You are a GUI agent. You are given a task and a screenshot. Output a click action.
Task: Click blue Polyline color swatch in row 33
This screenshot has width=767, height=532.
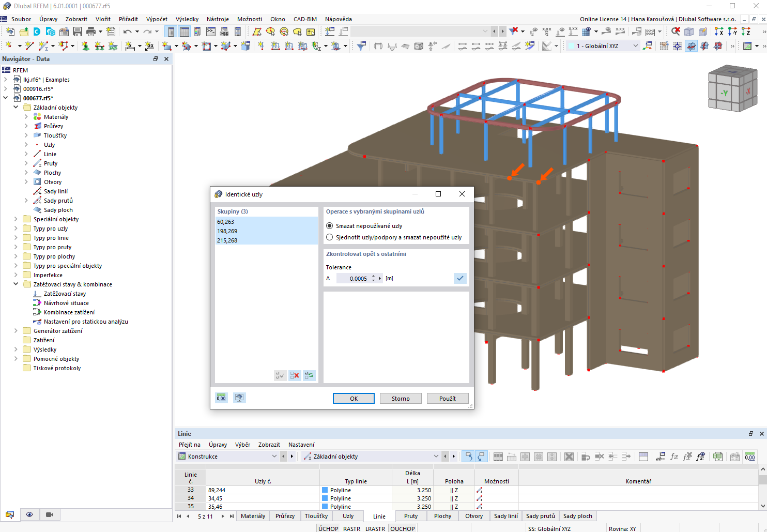325,490
